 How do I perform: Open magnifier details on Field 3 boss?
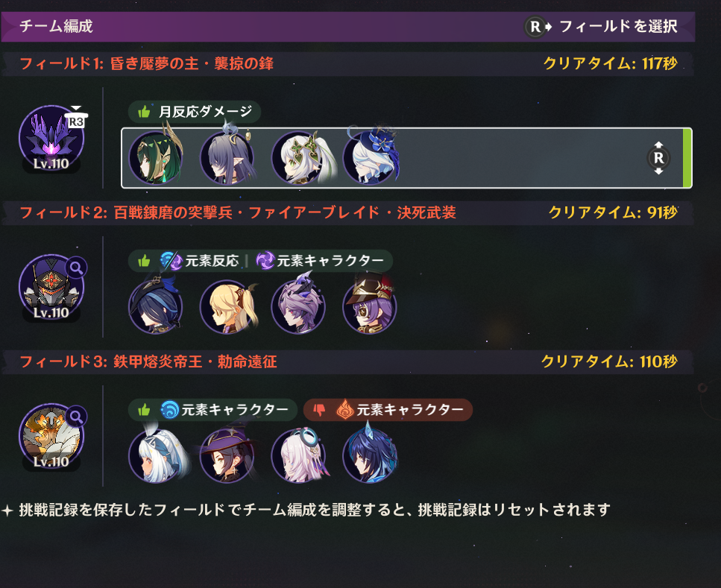tap(76, 417)
